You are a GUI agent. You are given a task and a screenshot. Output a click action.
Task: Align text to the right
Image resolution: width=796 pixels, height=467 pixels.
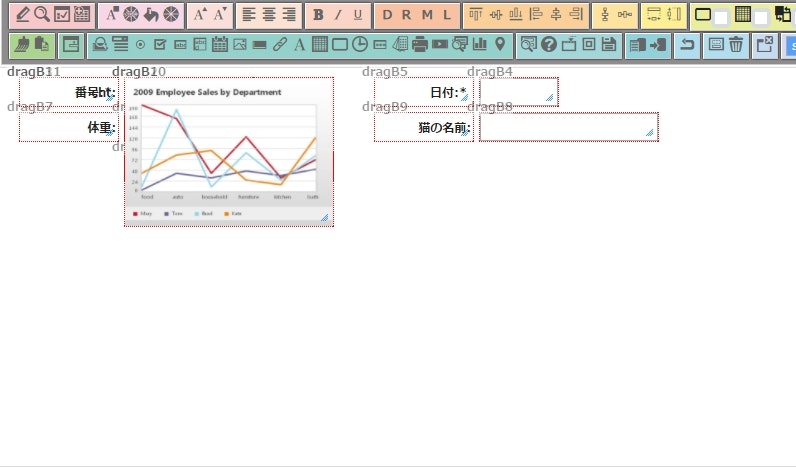click(289, 15)
